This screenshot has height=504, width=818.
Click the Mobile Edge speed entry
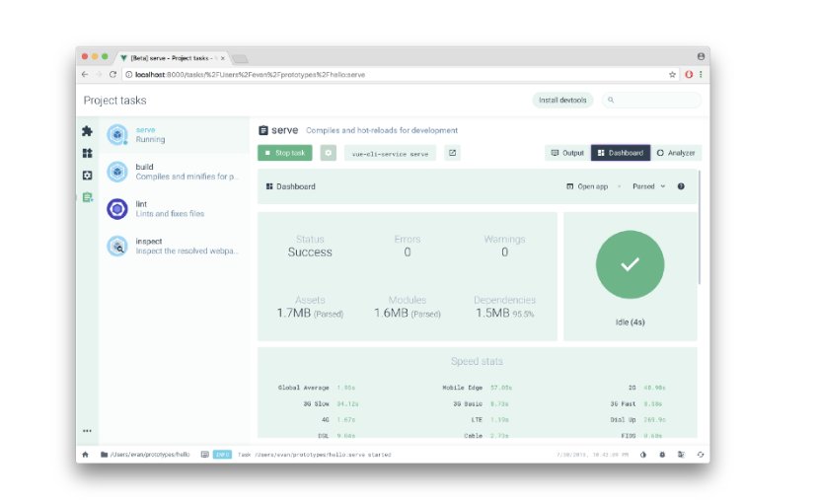click(478, 388)
